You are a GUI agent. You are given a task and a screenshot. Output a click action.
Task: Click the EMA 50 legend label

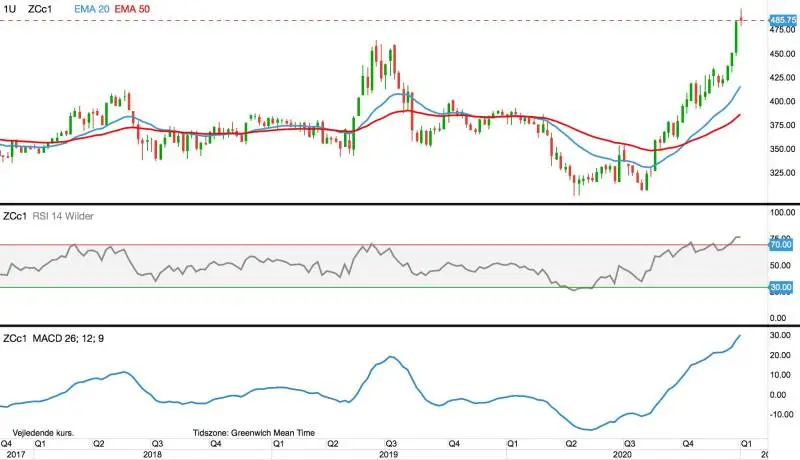[132, 9]
